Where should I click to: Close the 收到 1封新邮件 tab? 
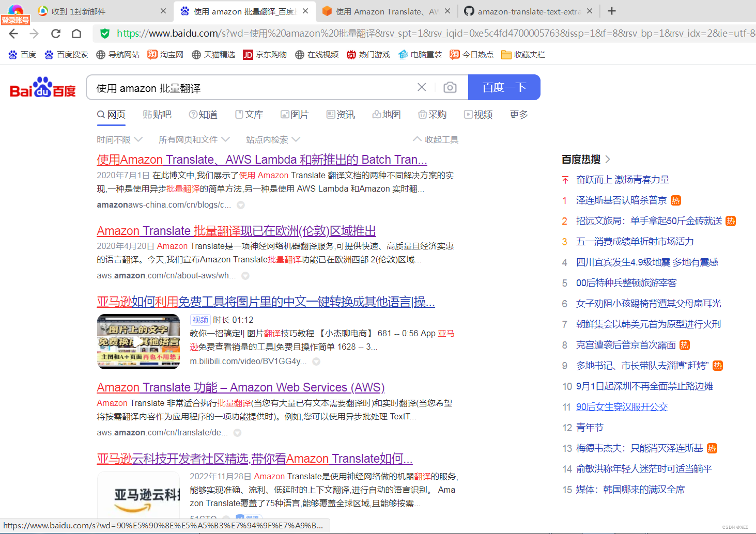[163, 11]
